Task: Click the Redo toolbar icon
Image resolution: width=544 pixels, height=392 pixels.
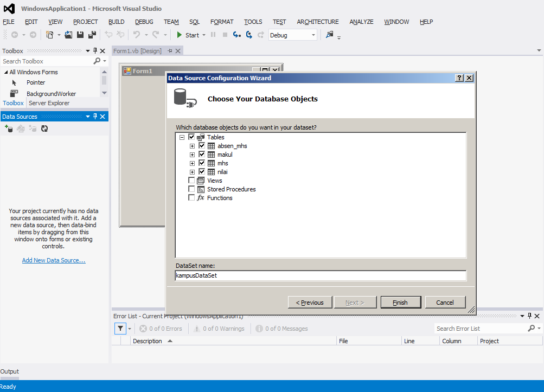Action: (x=156, y=35)
